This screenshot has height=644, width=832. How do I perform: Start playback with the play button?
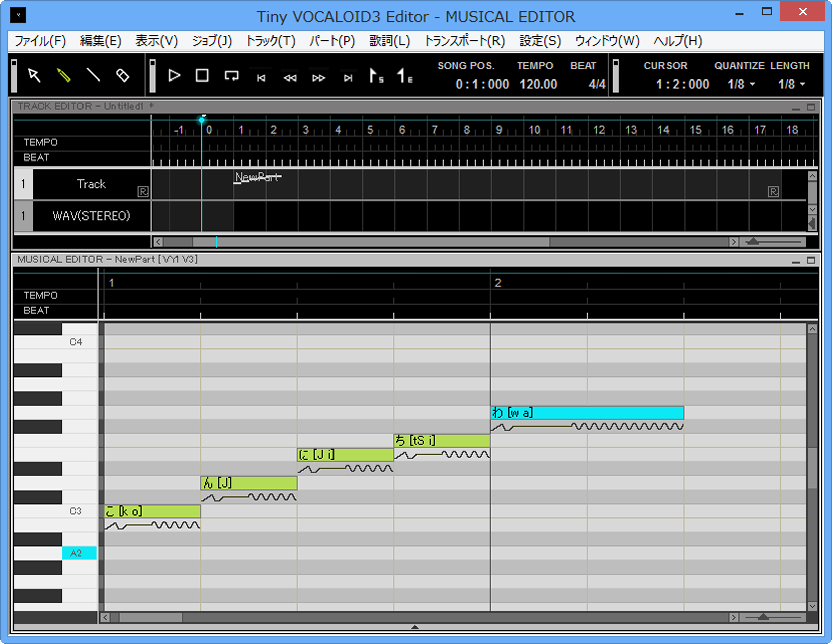174,75
